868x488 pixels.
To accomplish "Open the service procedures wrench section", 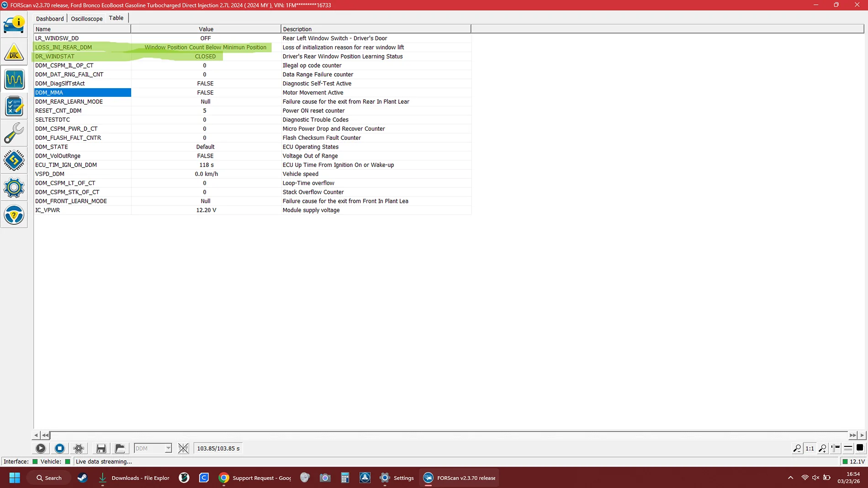I will (14, 133).
